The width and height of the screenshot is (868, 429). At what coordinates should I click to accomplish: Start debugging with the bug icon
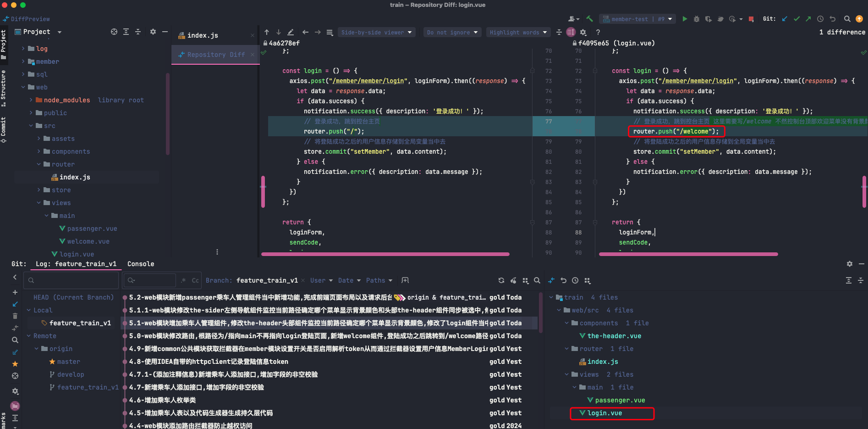pyautogui.click(x=697, y=19)
